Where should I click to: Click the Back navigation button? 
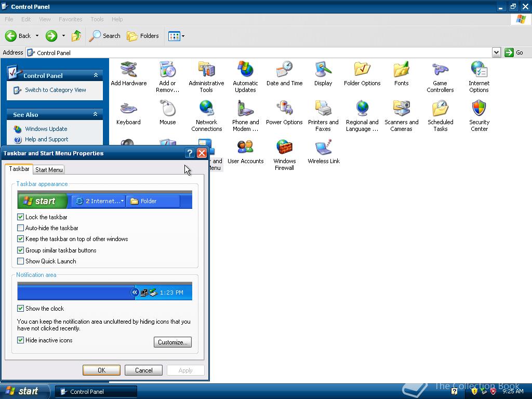(x=18, y=36)
